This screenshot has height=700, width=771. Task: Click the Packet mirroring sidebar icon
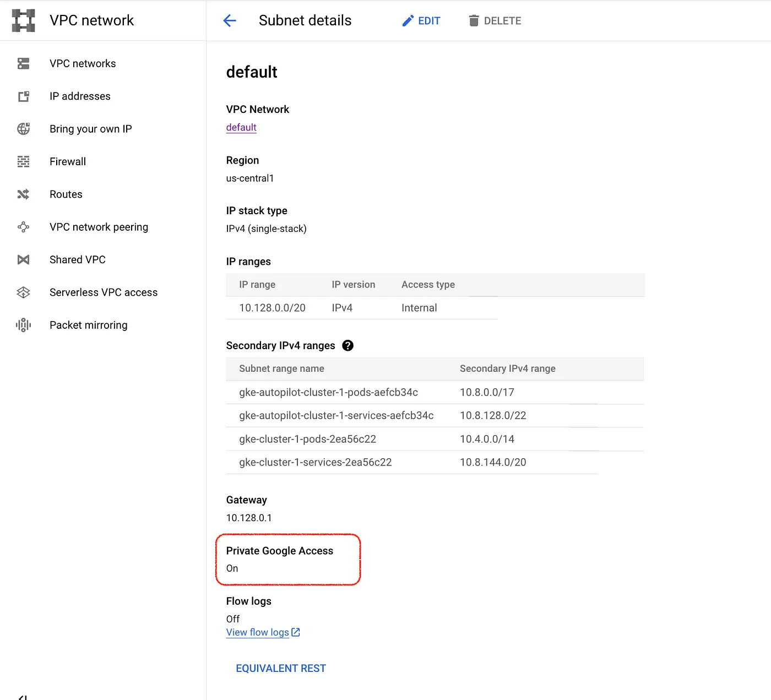pyautogui.click(x=23, y=325)
